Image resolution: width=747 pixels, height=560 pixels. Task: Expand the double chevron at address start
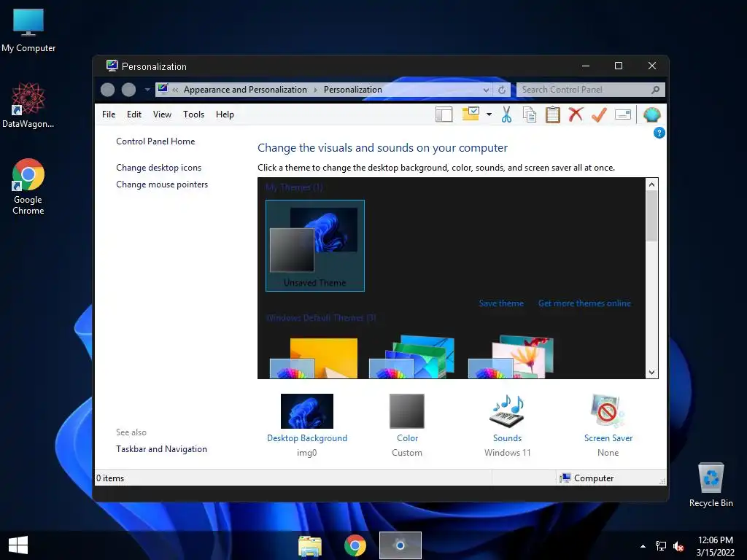point(175,90)
